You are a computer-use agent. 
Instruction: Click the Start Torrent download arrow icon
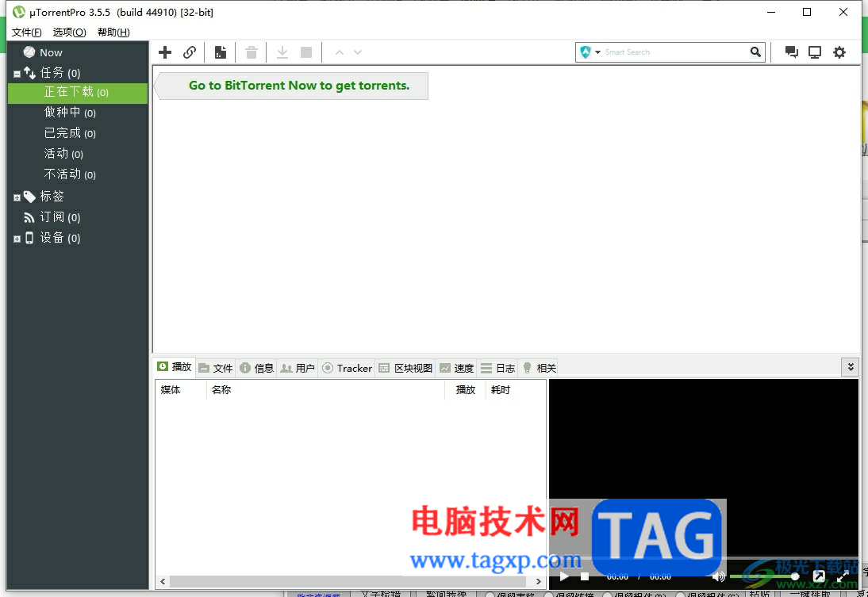[x=282, y=52]
